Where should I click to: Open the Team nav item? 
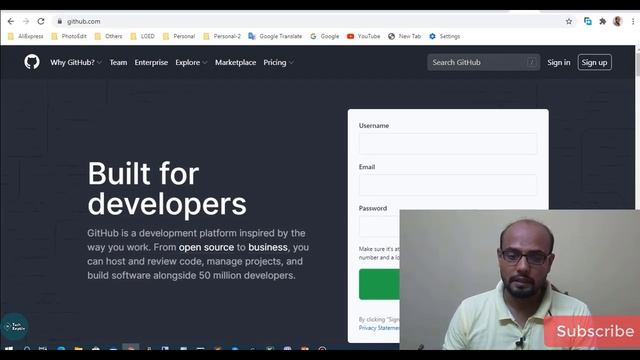click(118, 62)
